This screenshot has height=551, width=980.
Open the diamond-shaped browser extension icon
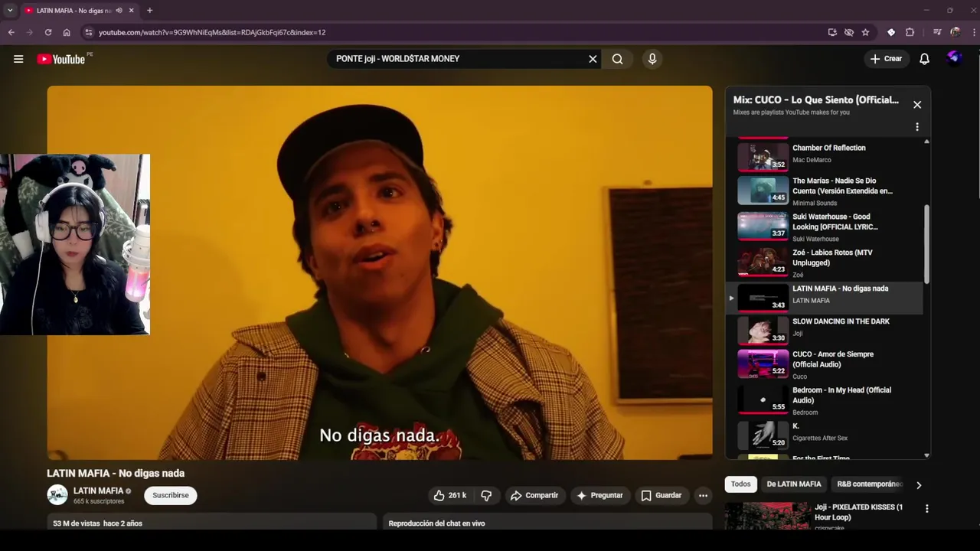pos(891,32)
